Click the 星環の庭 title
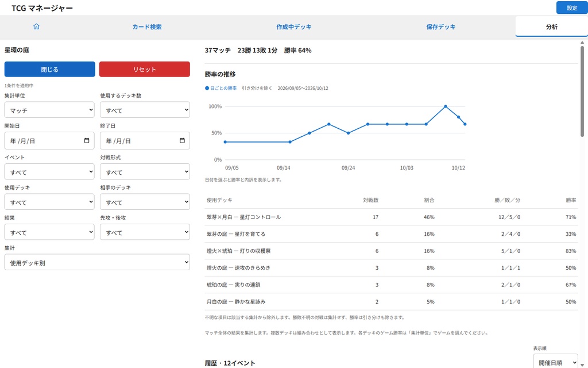Screen dimensions: 588x368 point(17,50)
